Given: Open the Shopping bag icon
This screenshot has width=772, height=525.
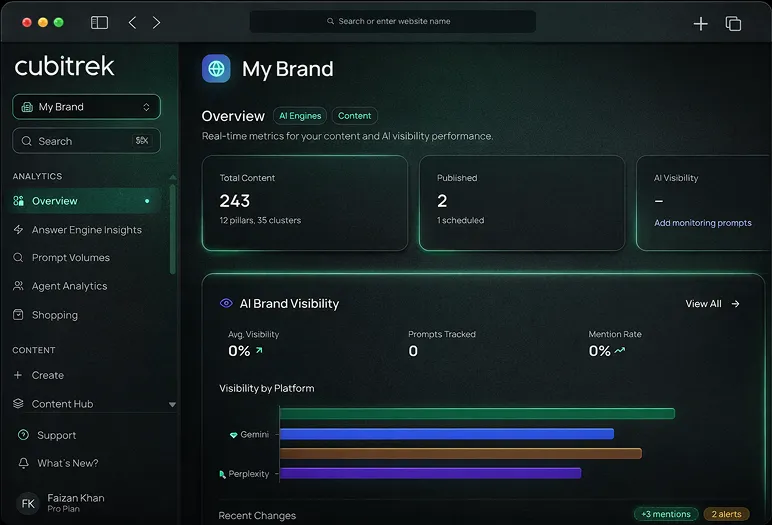Looking at the screenshot, I should (19, 315).
